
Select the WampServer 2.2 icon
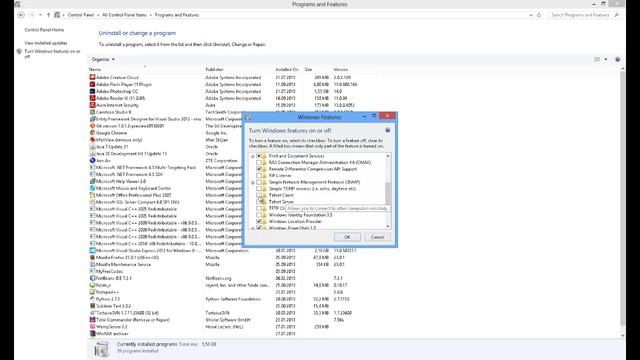point(92,327)
